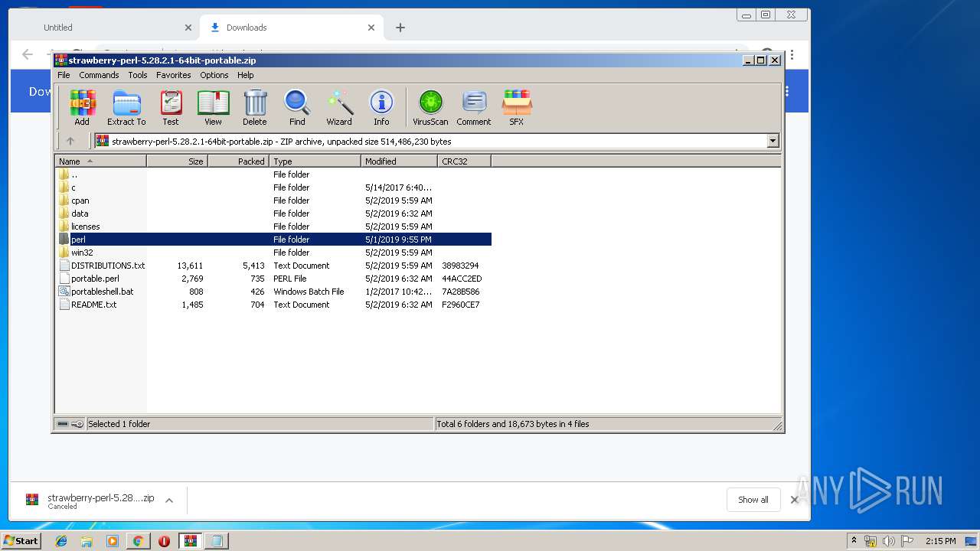Screen dimensions: 980x551
Task: Open Chrome menu three-dot icon
Action: tap(792, 54)
